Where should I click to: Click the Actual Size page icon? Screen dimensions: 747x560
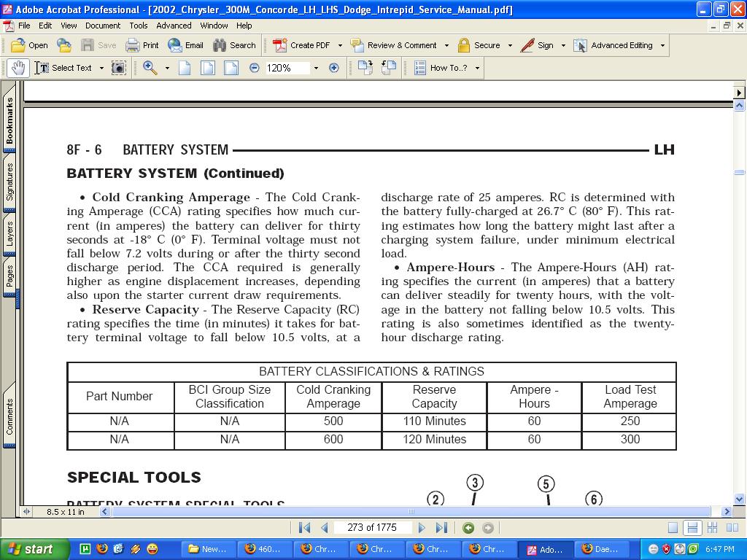pyautogui.click(x=185, y=68)
